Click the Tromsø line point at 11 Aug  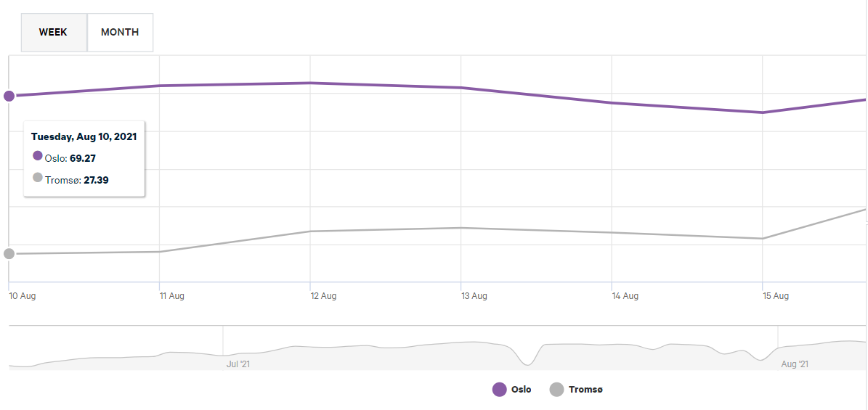[x=160, y=252]
